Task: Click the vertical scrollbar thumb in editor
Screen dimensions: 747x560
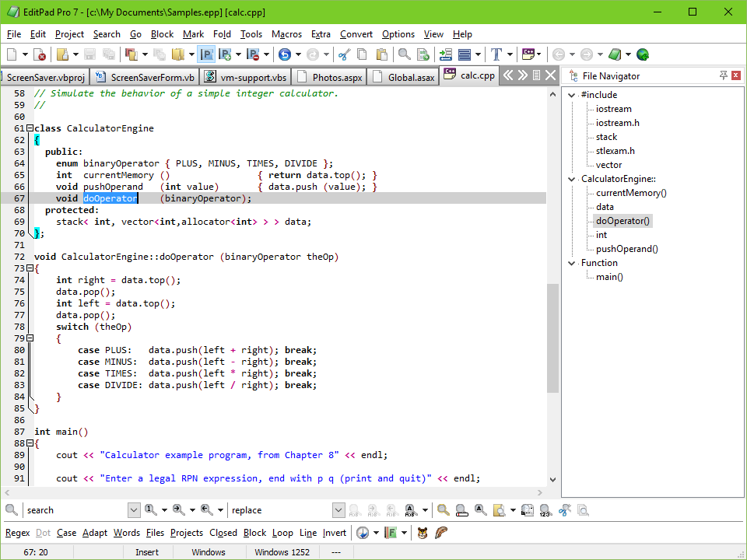Action: pos(552,338)
